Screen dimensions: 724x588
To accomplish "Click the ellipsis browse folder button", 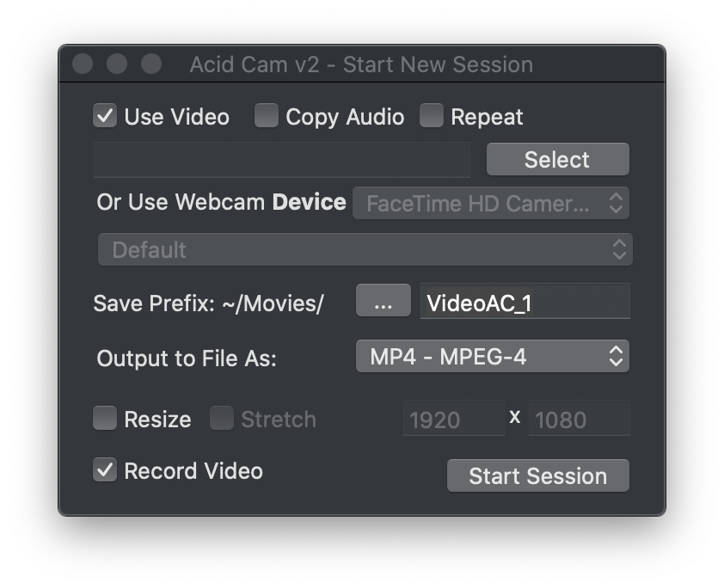I will [383, 303].
